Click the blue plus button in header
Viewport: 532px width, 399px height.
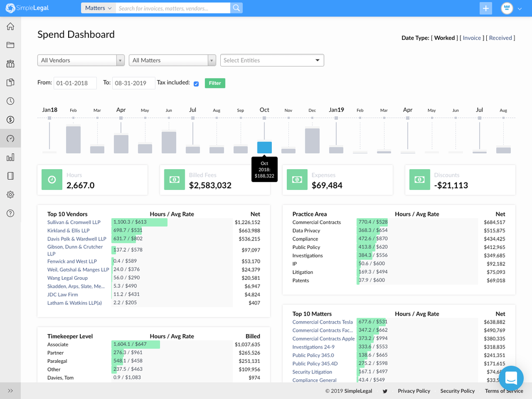coord(485,8)
